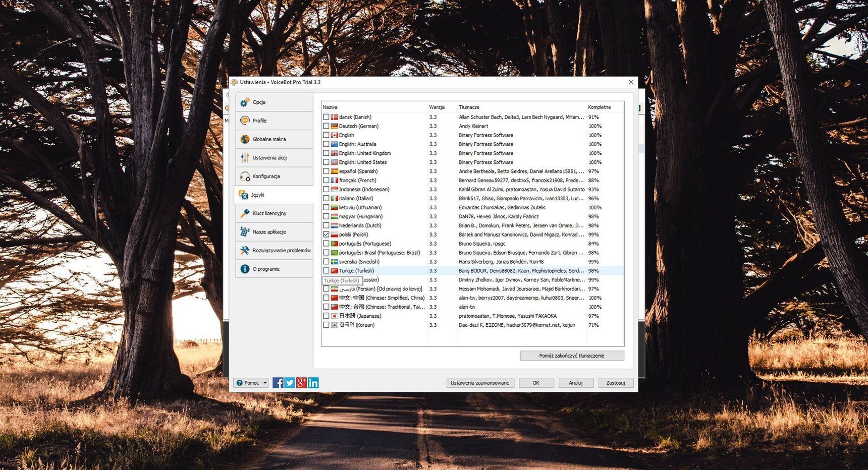The image size is (868, 470).
Task: Select the Indonesia (Indonesian) row text
Action: pyautogui.click(x=364, y=190)
